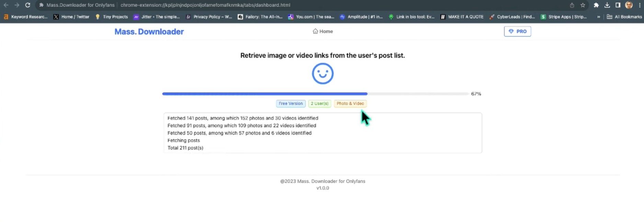Click the extension icon in address bar
This screenshot has width=644, height=222.
[41, 5]
